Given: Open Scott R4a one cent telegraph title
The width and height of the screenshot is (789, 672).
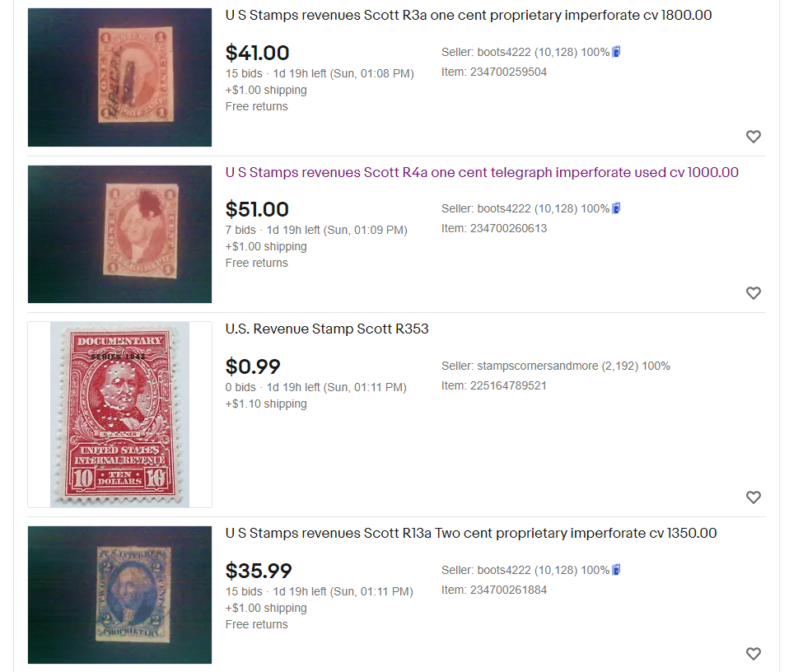Looking at the screenshot, I should point(482,172).
